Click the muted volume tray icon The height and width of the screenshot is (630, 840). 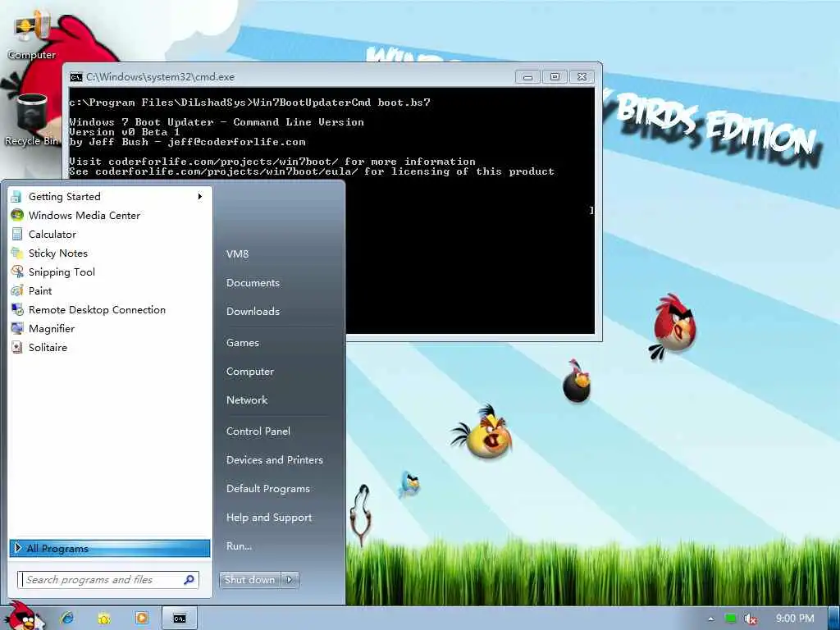tap(751, 619)
